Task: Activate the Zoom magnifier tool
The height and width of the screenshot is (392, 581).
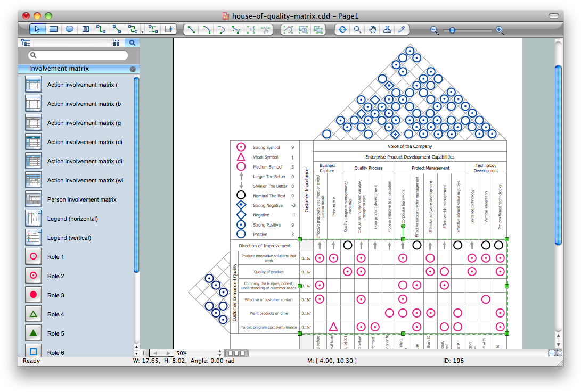Action: [x=357, y=30]
